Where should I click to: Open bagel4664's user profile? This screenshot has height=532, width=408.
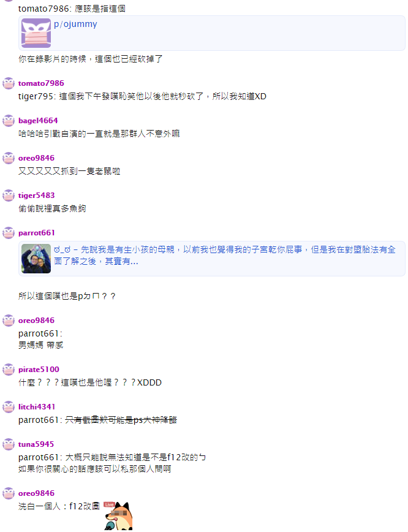tap(38, 121)
